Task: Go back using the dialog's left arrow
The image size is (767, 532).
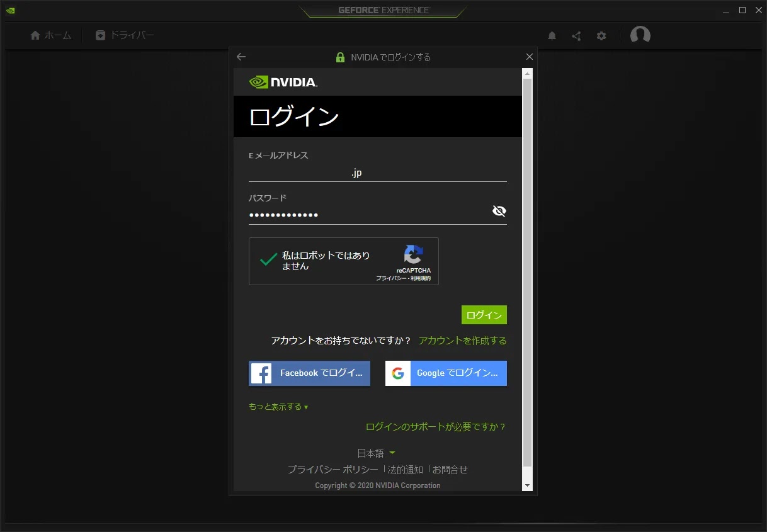Action: (x=241, y=57)
